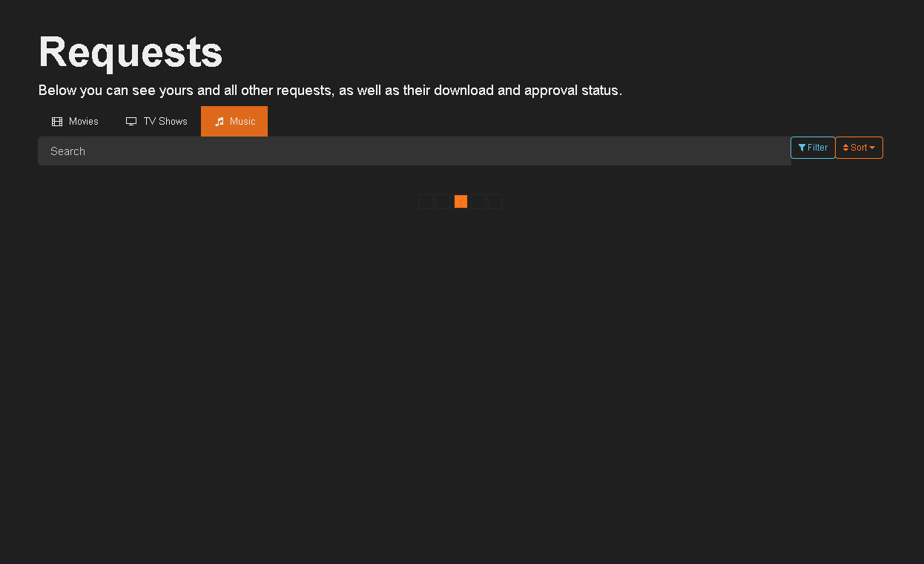
Task: Advance to next page of requests
Action: (478, 201)
